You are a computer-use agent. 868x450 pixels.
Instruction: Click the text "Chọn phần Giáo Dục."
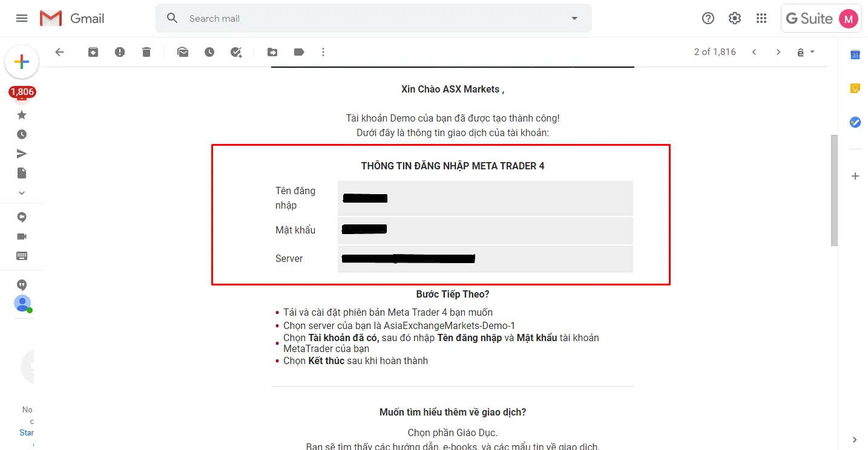point(453,432)
